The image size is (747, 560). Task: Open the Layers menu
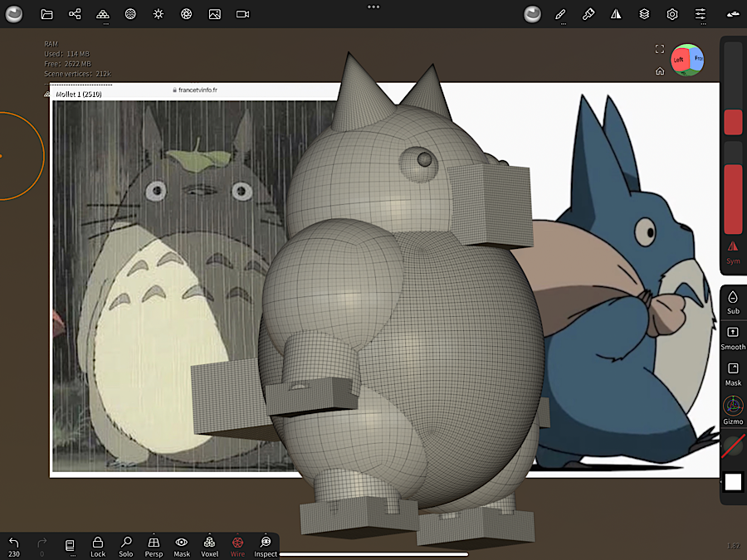coord(644,14)
